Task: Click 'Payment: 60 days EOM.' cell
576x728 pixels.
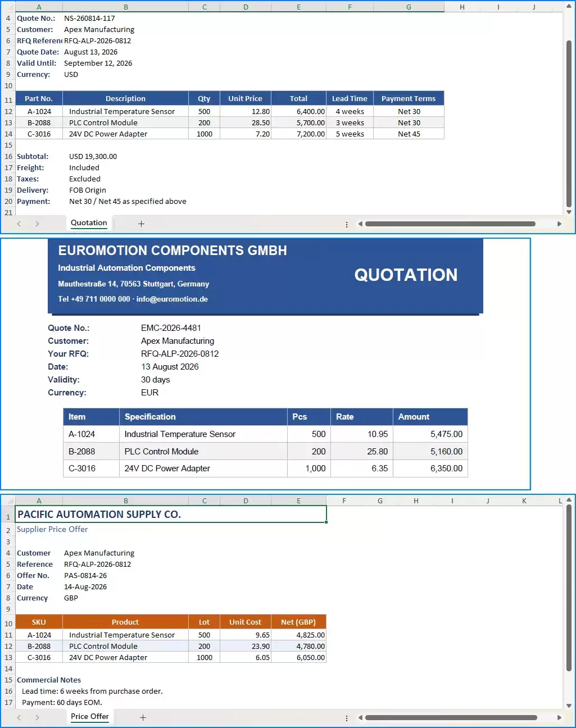Action: coord(62,703)
